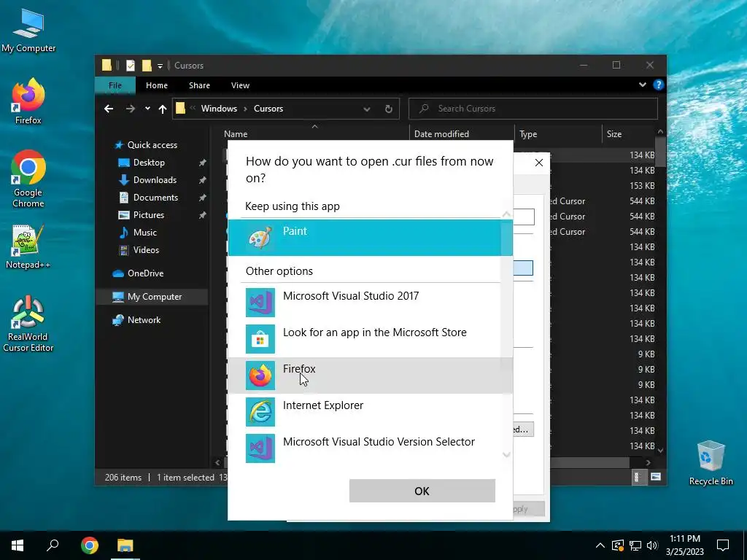Go forward in Explorer navigation

pyautogui.click(x=130, y=109)
